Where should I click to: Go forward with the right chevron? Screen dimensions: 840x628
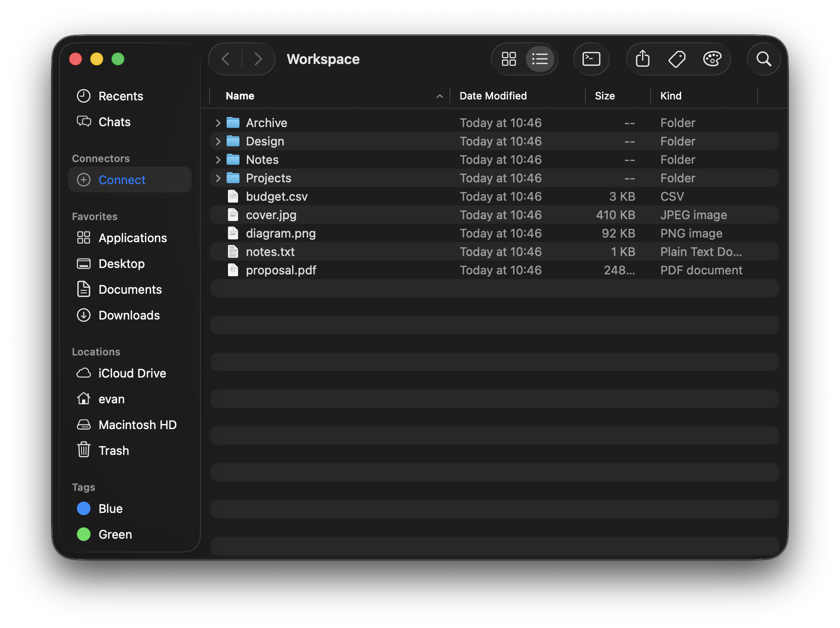(258, 59)
